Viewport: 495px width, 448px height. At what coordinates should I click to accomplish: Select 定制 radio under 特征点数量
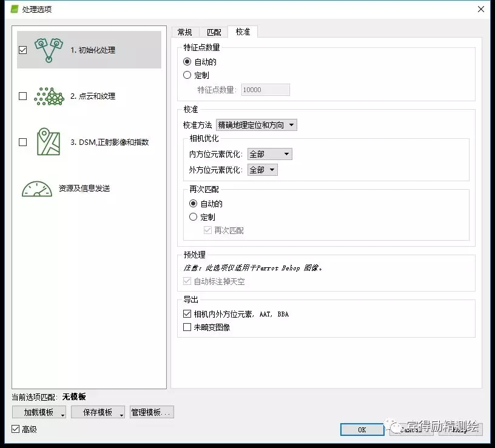[x=187, y=75]
